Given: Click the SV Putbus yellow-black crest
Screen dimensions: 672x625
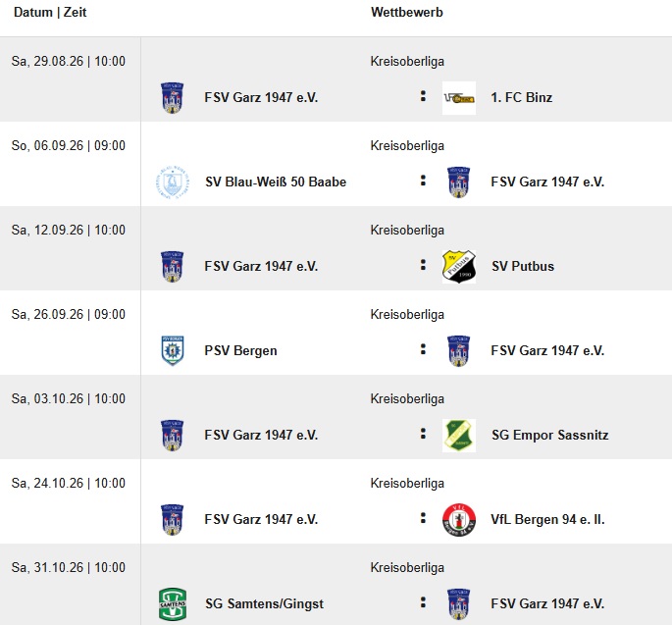Looking at the screenshot, I should [x=459, y=267].
